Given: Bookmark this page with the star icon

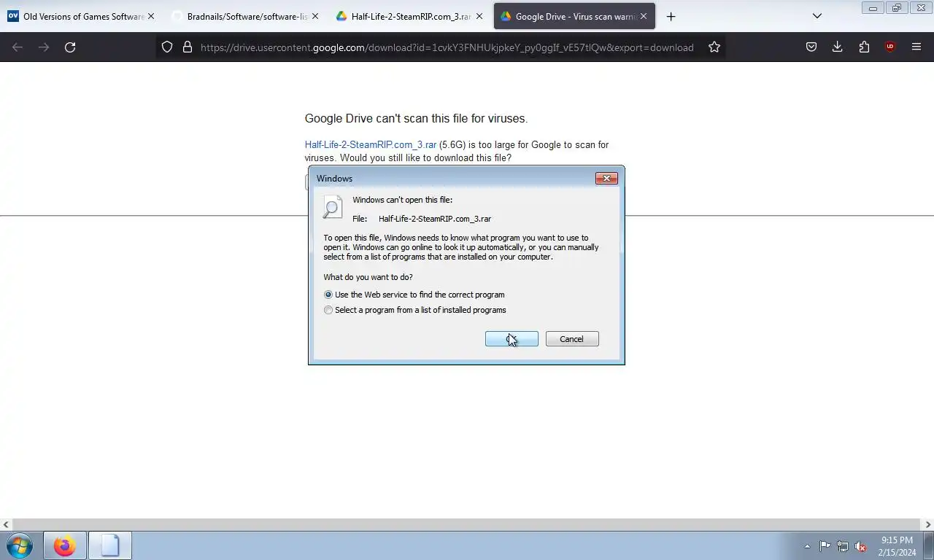Looking at the screenshot, I should (714, 47).
